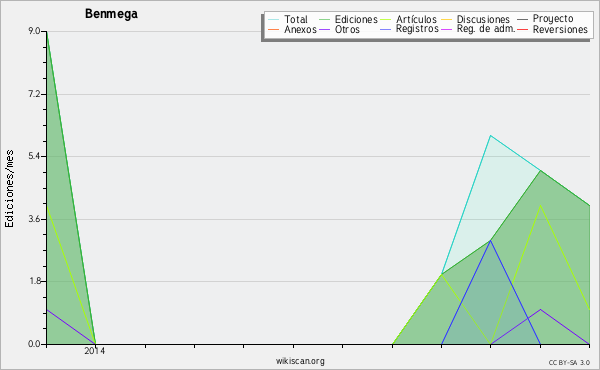Click the Reg. de adm. legend entry

click(x=486, y=29)
